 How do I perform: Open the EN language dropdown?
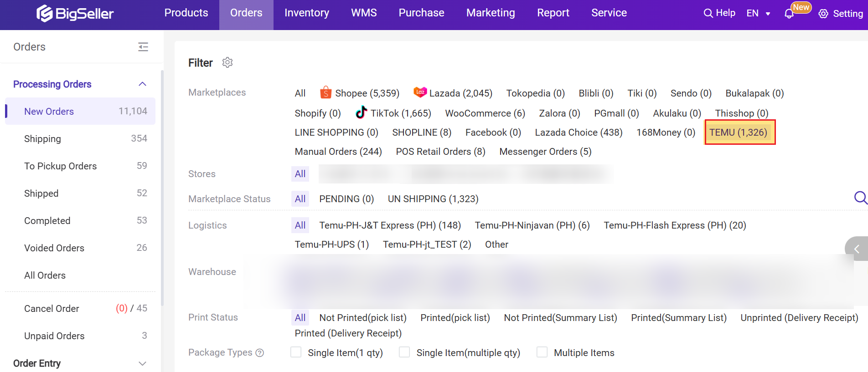(x=758, y=13)
